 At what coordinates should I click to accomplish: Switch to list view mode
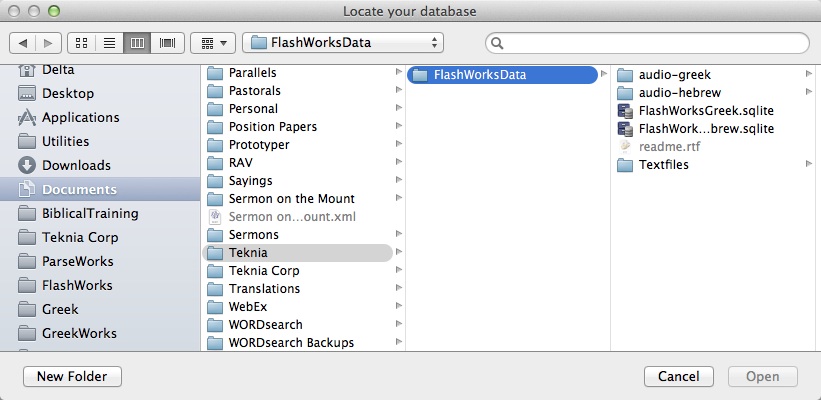click(109, 43)
